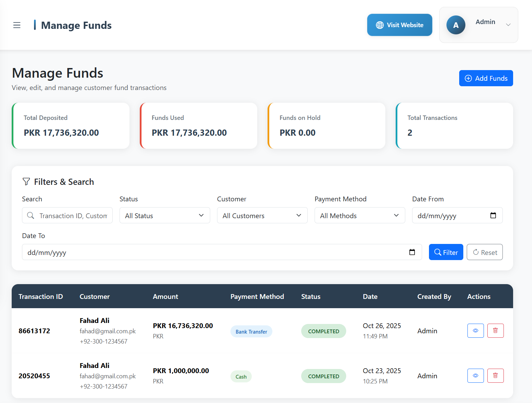Expand the All Status dropdown

pyautogui.click(x=165, y=215)
